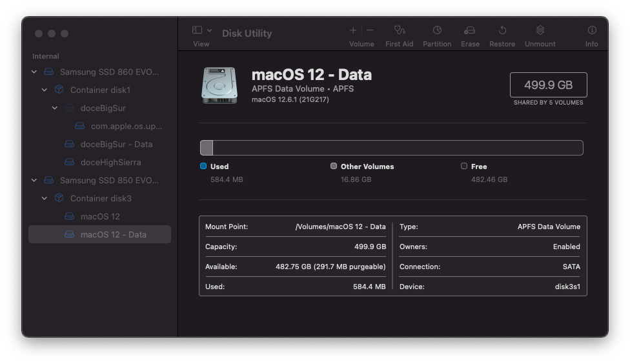Screen dimensions: 630x364
Task: Select doceBigSur - Data volume icon
Action: [70, 144]
